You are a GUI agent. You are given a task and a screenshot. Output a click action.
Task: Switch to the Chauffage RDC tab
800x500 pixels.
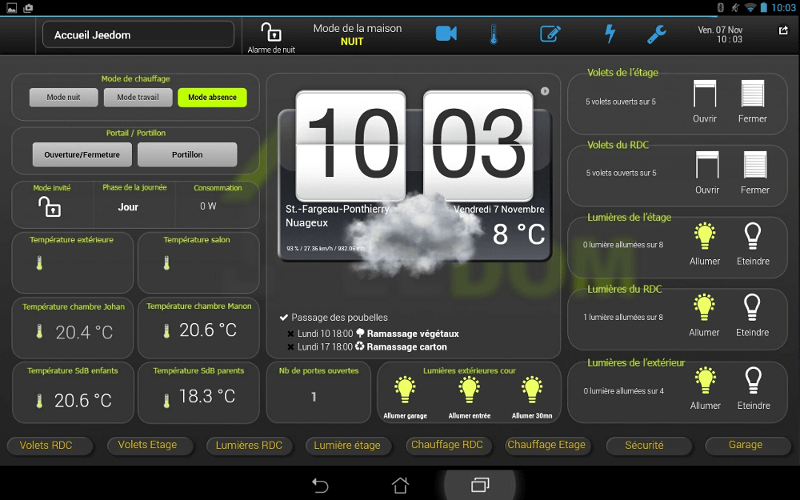(x=446, y=445)
